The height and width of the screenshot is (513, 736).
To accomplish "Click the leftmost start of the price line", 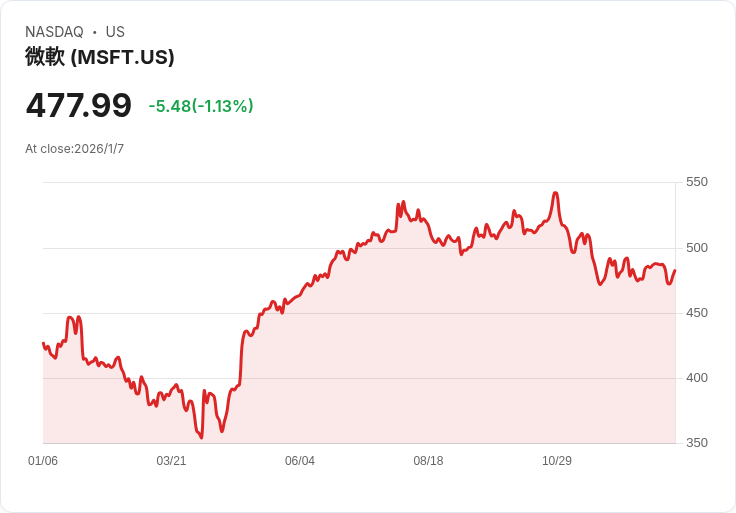I will tap(43, 343).
